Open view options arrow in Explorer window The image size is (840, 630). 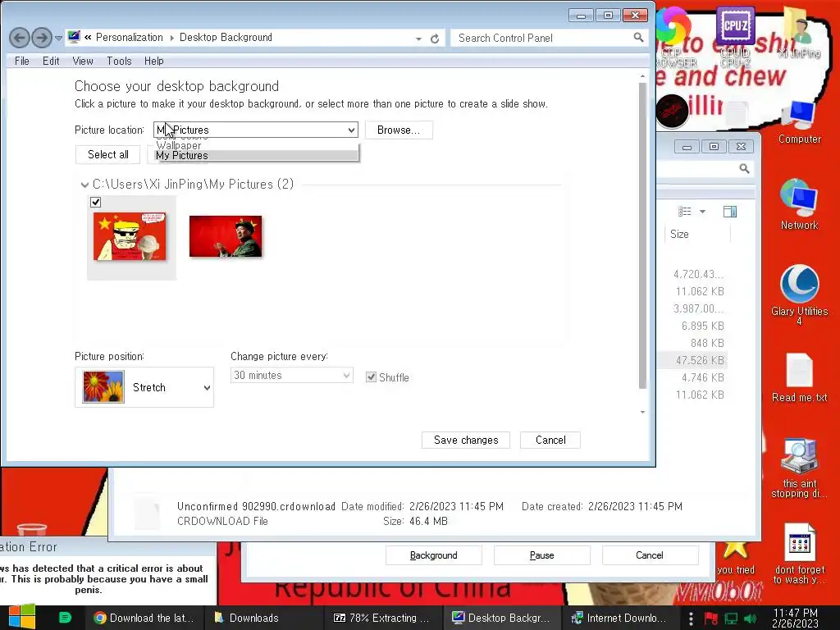coord(702,212)
